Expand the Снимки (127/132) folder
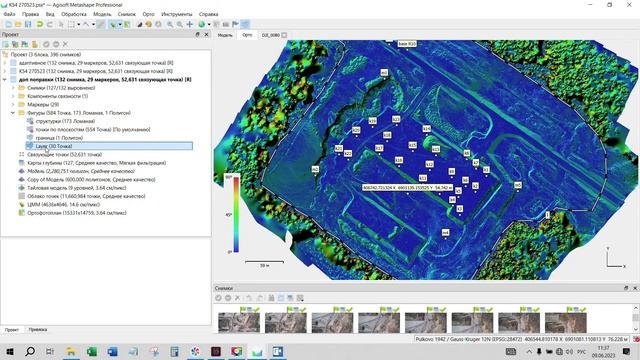The height and width of the screenshot is (360, 640). click(13, 88)
